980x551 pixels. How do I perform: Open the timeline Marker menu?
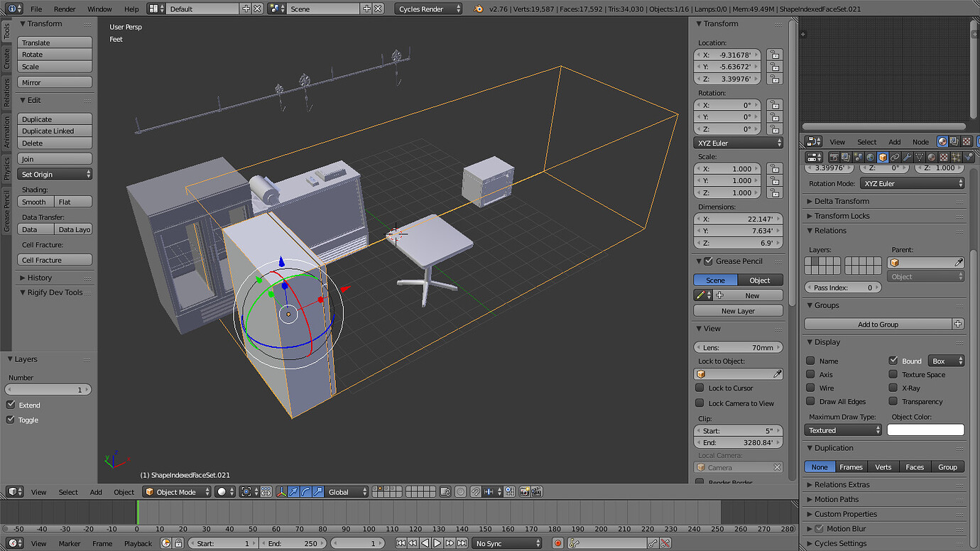70,543
